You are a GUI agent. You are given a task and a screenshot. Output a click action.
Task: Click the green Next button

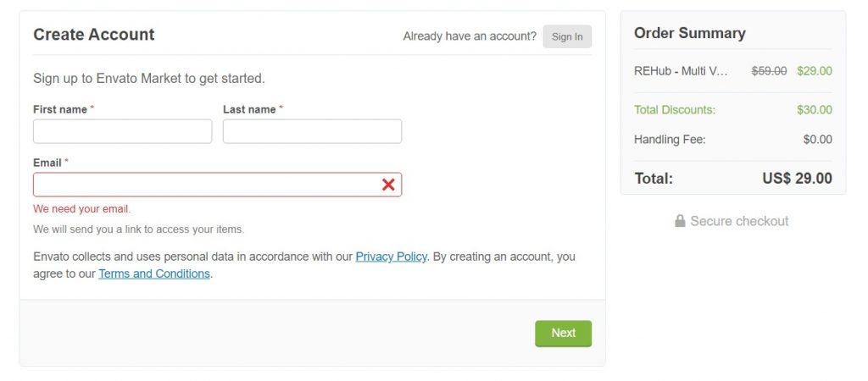click(x=563, y=334)
